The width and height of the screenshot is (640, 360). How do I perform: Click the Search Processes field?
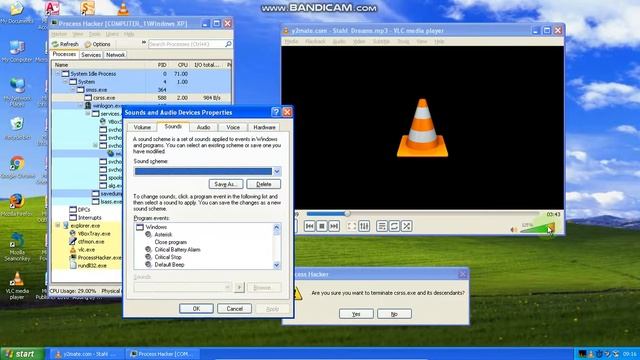click(x=186, y=44)
